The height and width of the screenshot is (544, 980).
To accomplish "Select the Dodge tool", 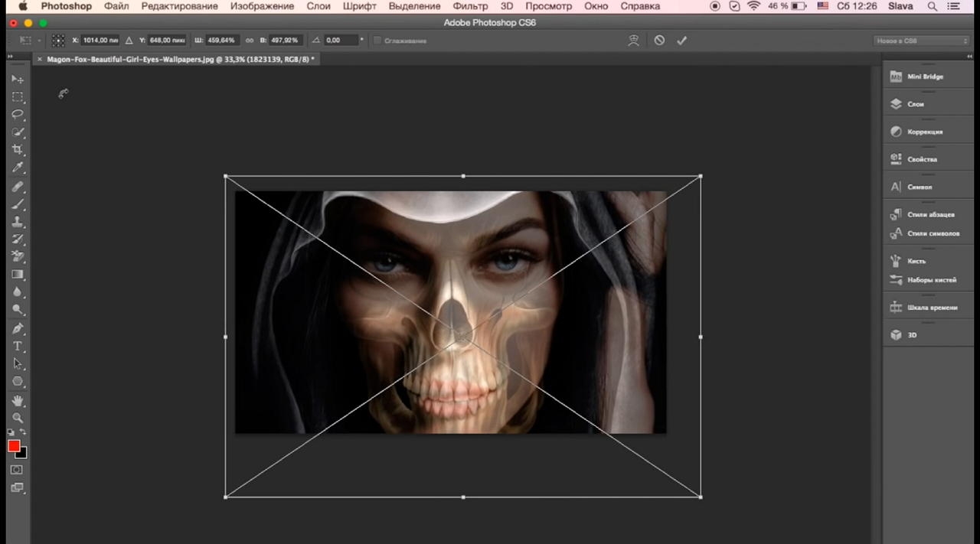I will (x=18, y=310).
